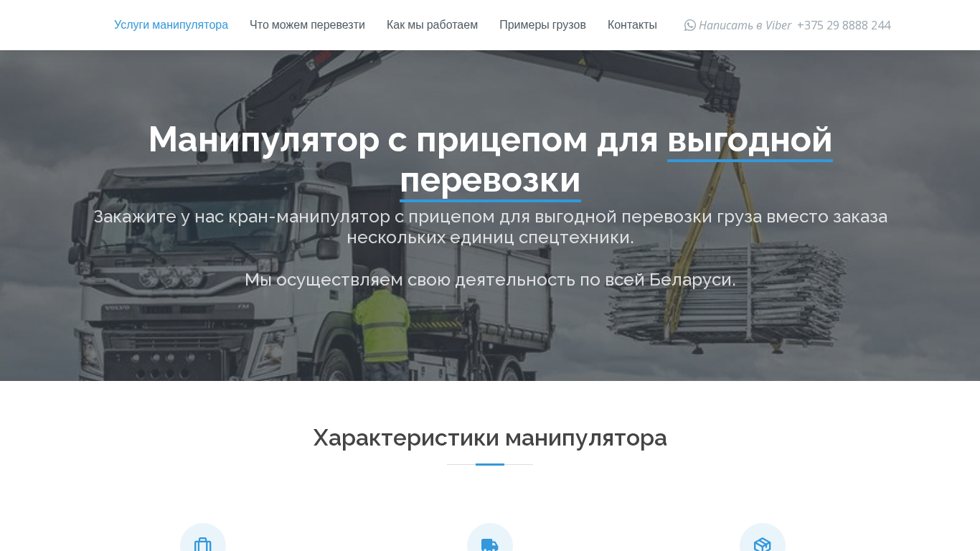Click the underlined word 'перевозки' in heading

coord(490,179)
